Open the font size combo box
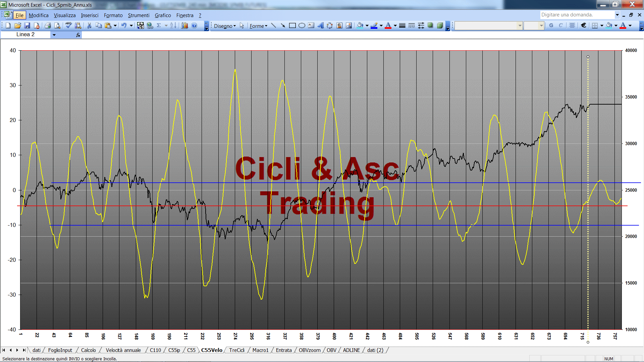This screenshot has width=644, height=362. coord(534,25)
